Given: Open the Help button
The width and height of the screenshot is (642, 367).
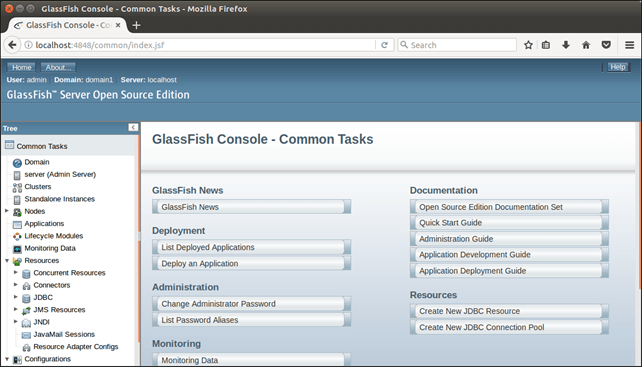Looking at the screenshot, I should click(618, 67).
